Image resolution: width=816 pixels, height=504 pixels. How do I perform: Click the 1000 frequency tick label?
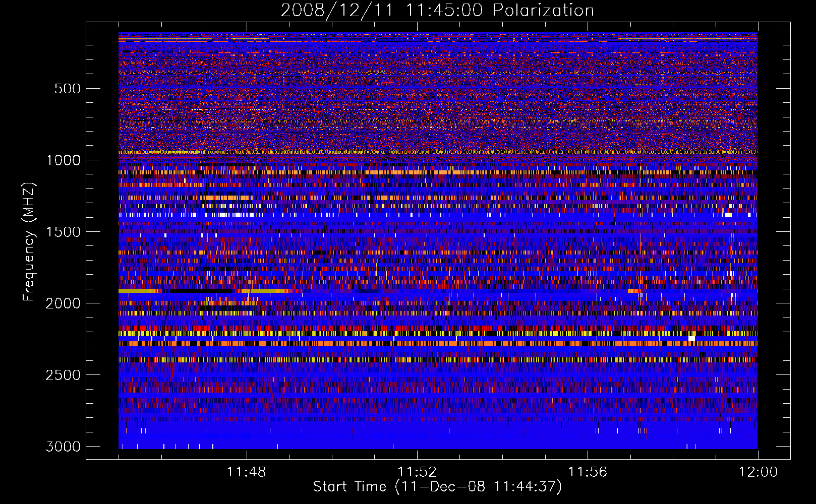(63, 160)
